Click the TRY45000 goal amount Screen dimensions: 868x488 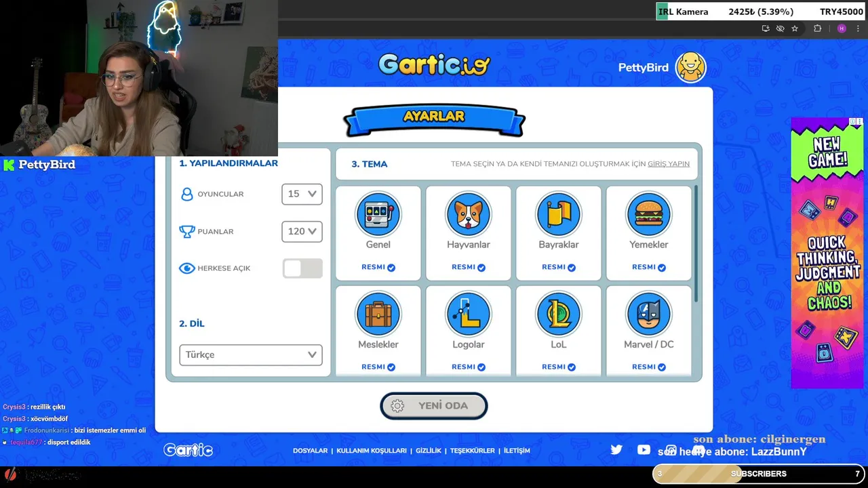click(842, 12)
